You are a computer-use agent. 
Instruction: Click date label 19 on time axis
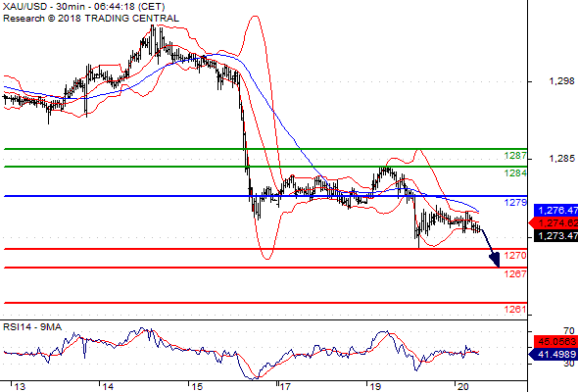click(x=375, y=387)
